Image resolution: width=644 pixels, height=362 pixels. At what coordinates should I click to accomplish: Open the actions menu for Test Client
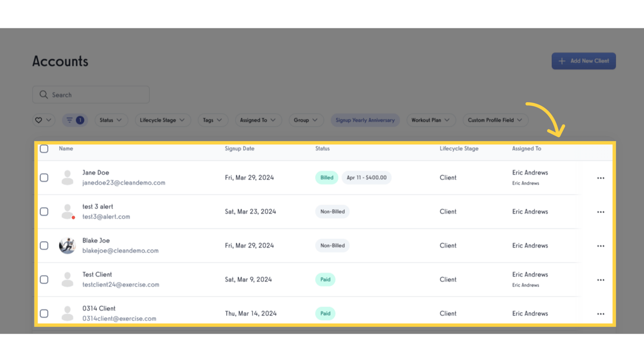[x=601, y=280]
